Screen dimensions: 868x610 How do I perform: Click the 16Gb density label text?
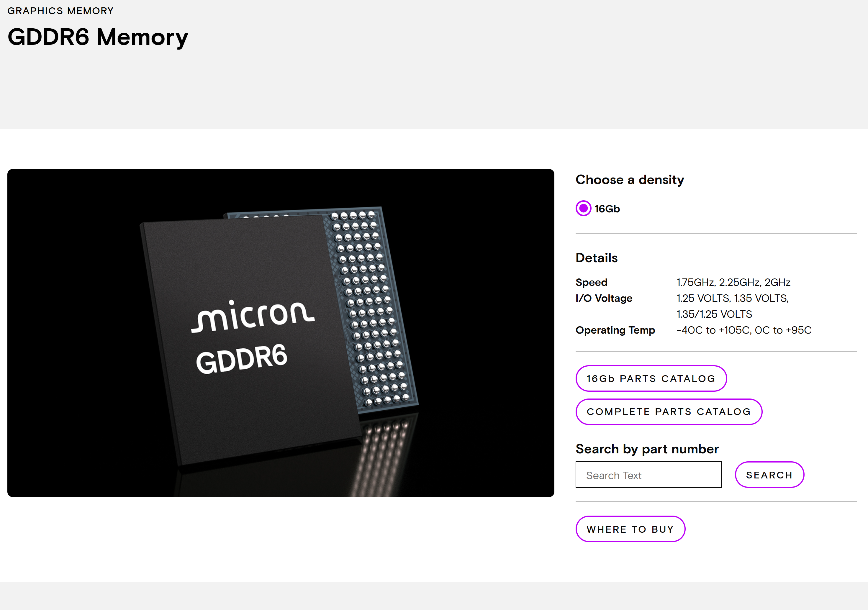click(607, 209)
